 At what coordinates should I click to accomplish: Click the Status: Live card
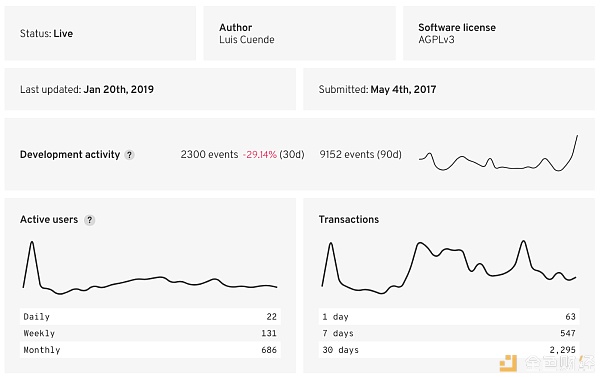(100, 33)
